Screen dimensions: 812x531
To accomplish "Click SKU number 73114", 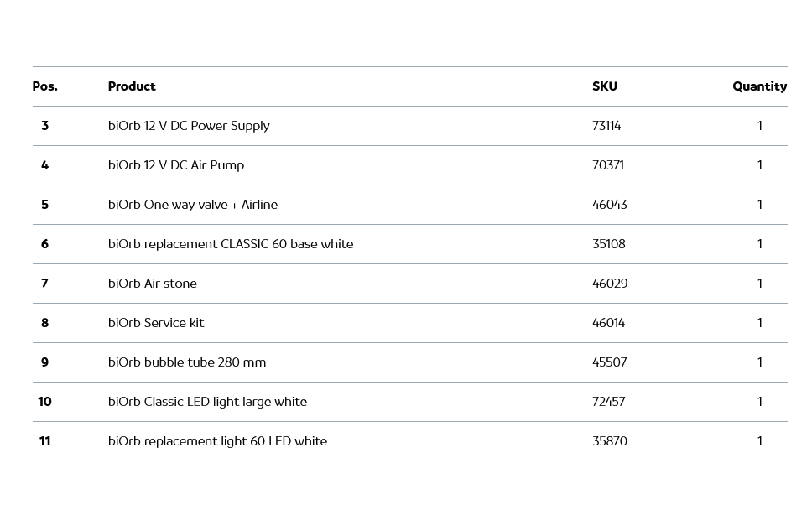I will point(606,126).
